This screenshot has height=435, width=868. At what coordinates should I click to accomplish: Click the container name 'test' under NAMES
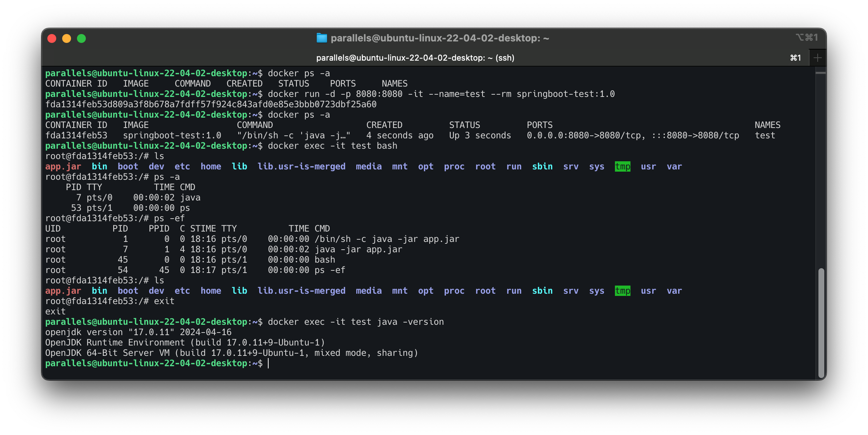click(765, 135)
